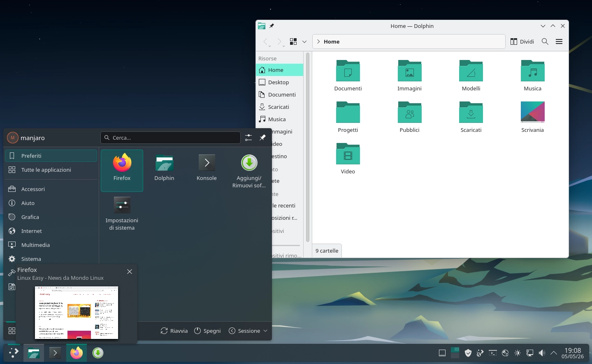Toggle the launcher pin-open icon
The width and height of the screenshot is (592, 364).
(x=262, y=138)
